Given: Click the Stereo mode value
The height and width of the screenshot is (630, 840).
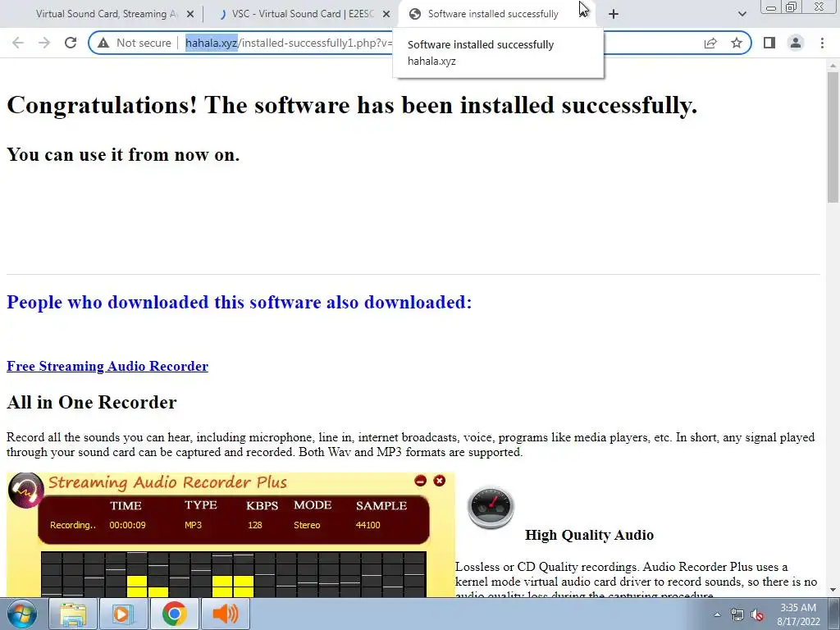Looking at the screenshot, I should tap(307, 525).
